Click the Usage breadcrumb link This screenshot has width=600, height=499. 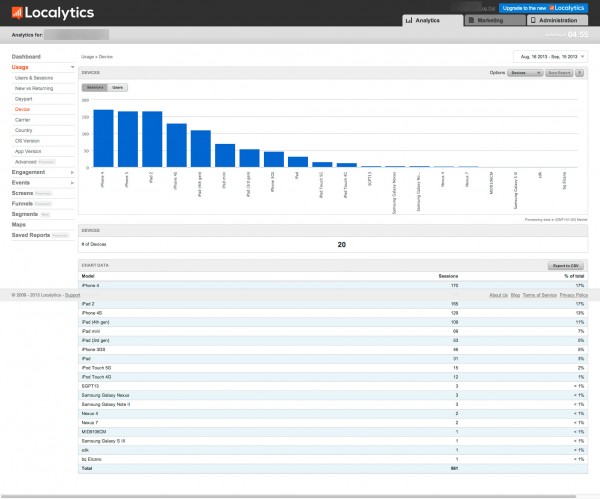(x=87, y=57)
